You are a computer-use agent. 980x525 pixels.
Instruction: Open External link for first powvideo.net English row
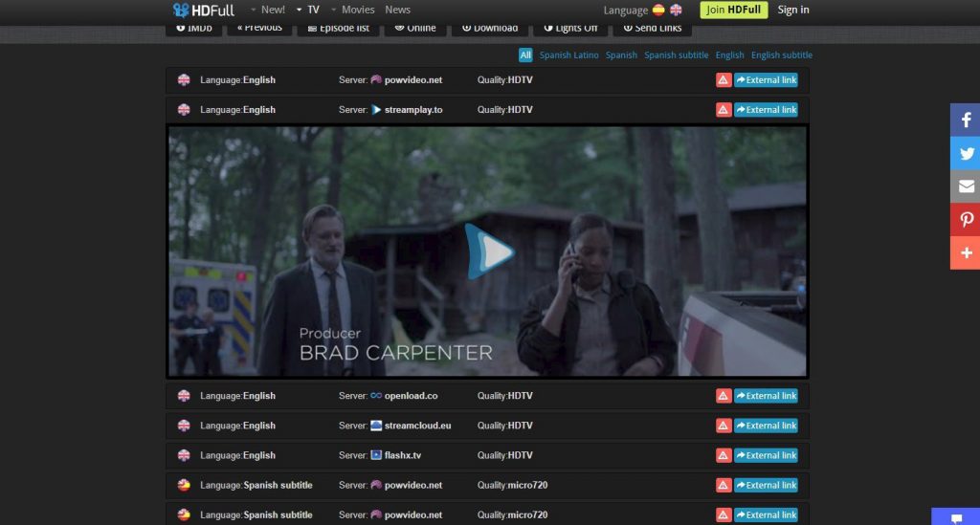[766, 80]
